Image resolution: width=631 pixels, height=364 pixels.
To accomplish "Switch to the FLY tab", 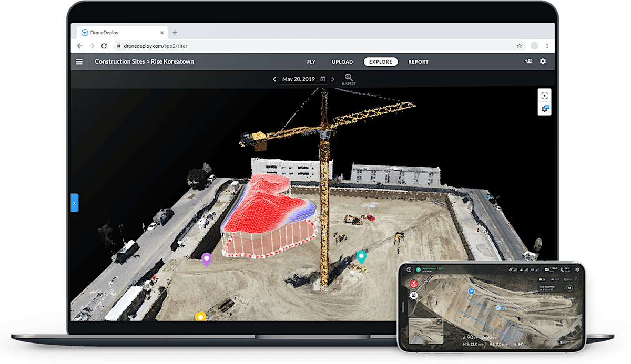I will coord(311,62).
